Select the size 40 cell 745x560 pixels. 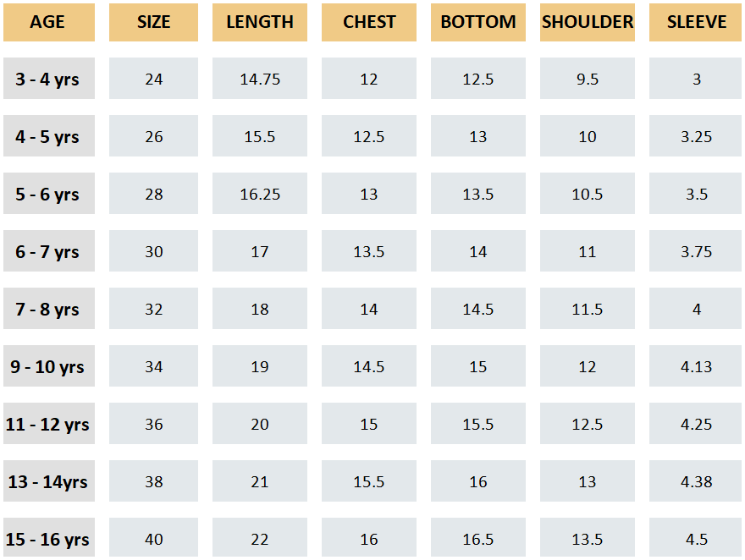coord(153,540)
